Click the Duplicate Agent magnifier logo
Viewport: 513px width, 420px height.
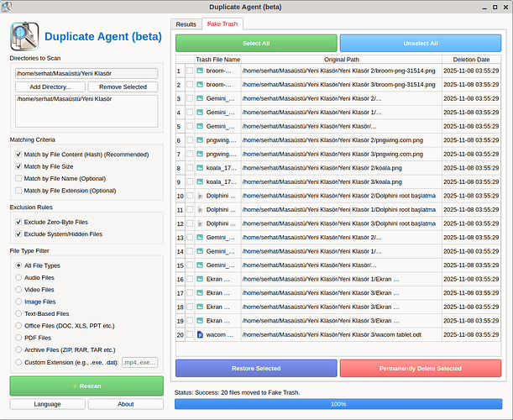24,37
